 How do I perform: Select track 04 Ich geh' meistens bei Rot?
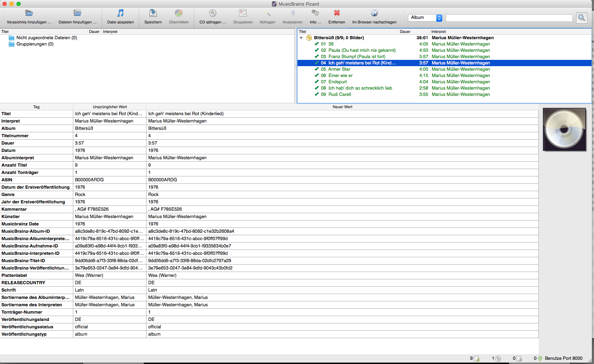[444, 63]
